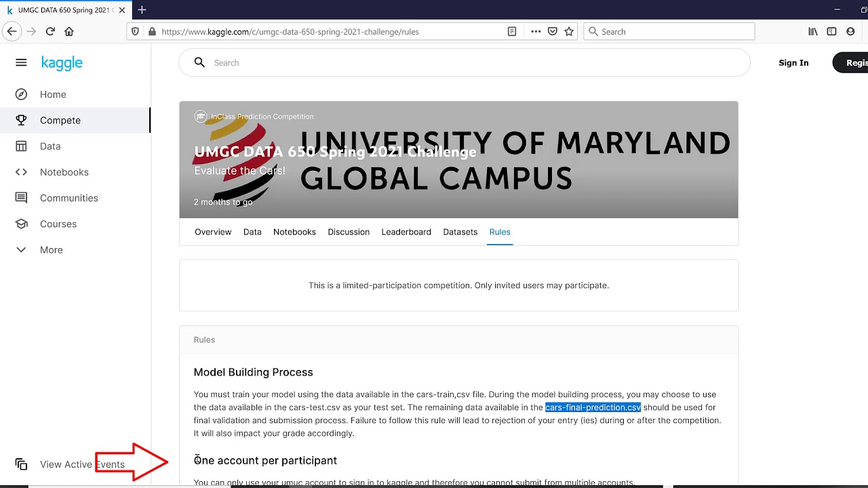
Task: Focus the Kaggle search field
Action: click(x=465, y=62)
